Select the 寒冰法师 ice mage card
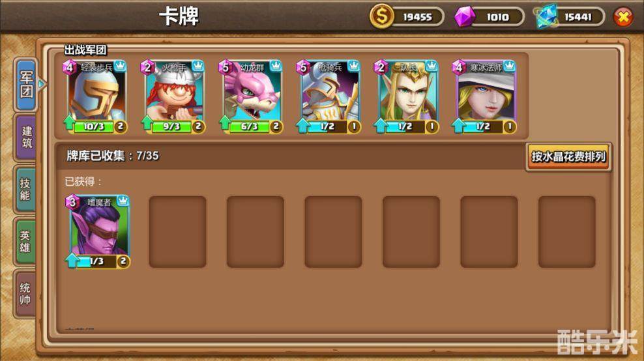Image resolution: width=644 pixels, height=361 pixels. tap(485, 96)
